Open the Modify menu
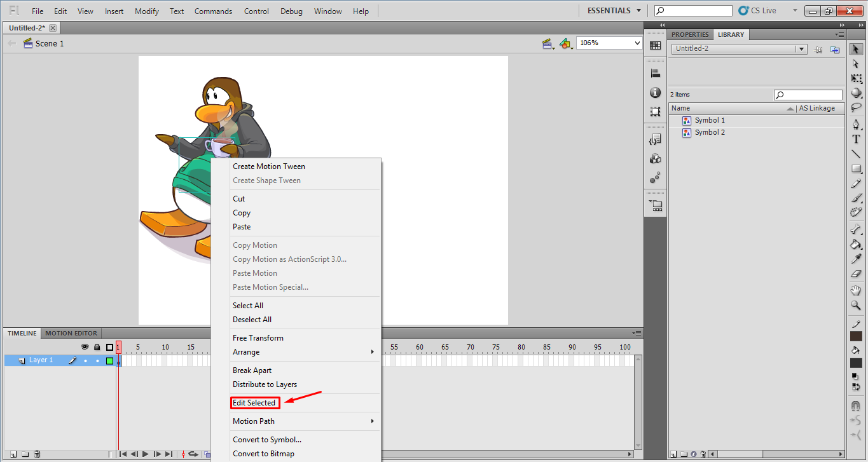 (x=147, y=11)
